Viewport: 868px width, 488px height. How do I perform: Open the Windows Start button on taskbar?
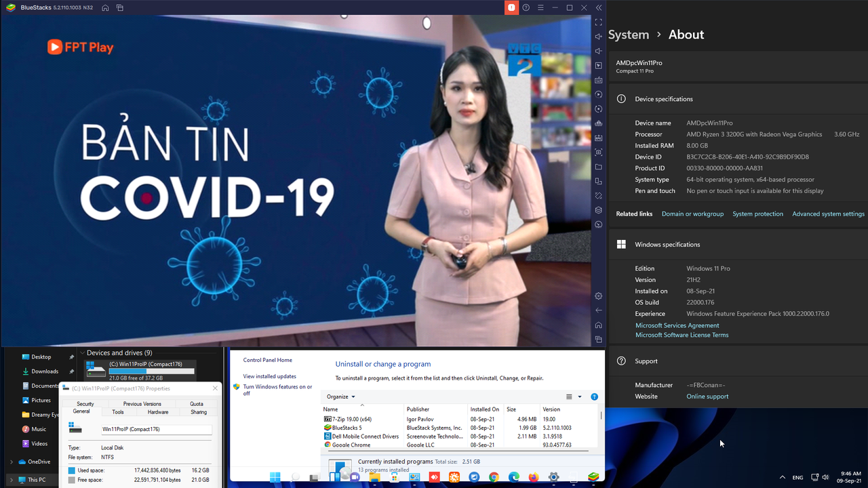click(275, 477)
